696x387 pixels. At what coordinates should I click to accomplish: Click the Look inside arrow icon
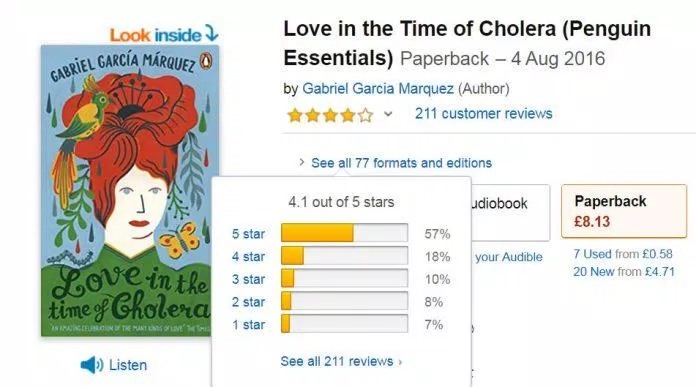[x=211, y=33]
